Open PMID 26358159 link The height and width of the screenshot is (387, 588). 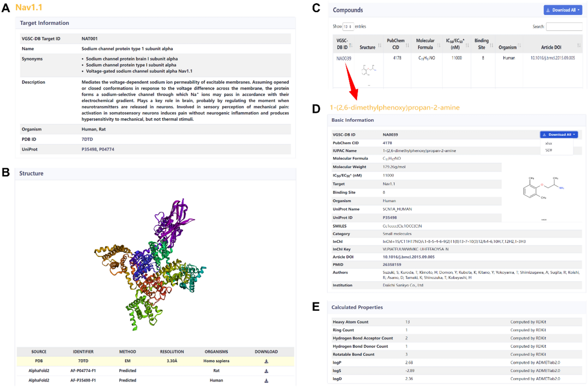click(392, 264)
